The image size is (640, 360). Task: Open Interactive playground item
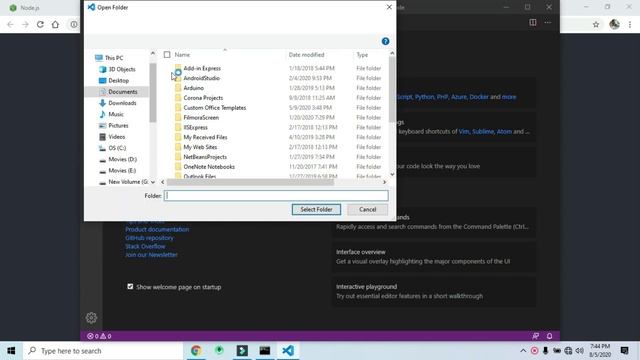tap(434, 291)
